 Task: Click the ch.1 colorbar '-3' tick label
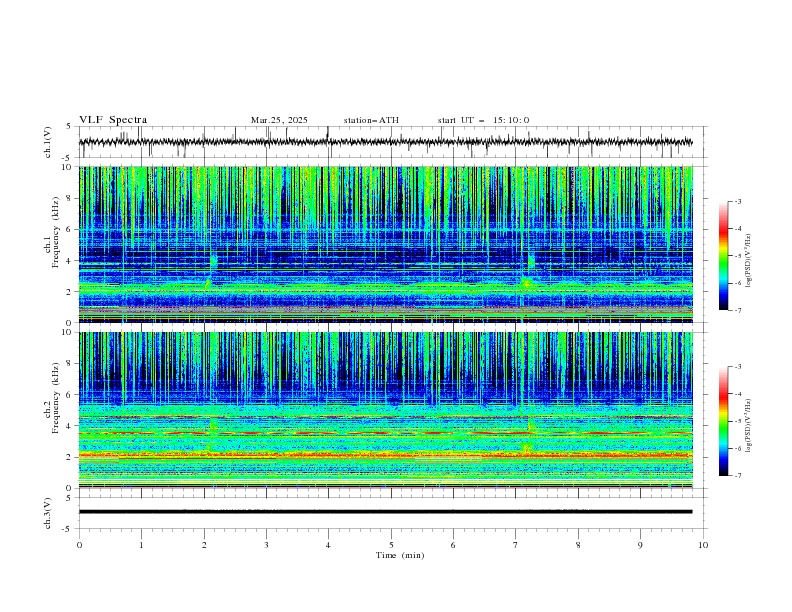(737, 201)
